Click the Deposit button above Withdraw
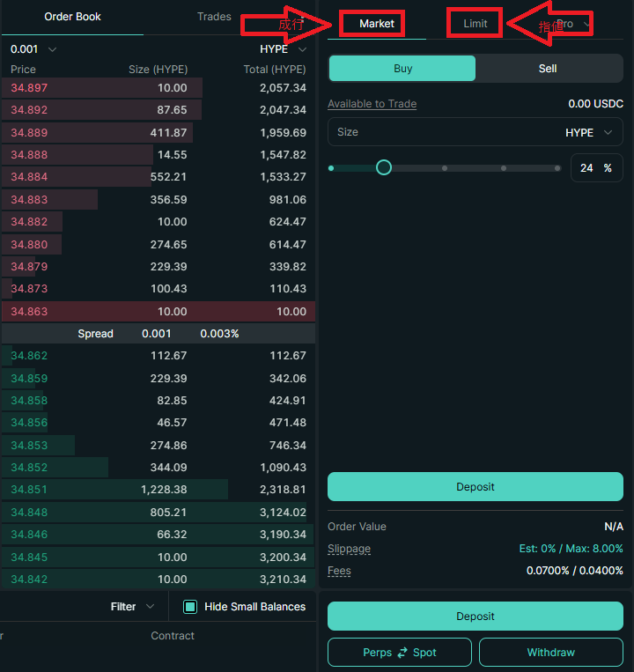The width and height of the screenshot is (634, 672). point(475,617)
